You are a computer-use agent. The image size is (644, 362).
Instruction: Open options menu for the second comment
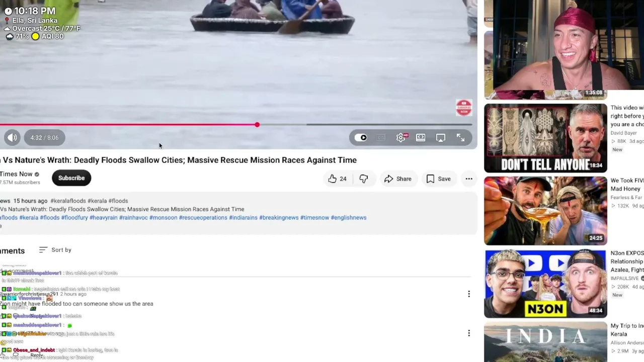pyautogui.click(x=469, y=333)
